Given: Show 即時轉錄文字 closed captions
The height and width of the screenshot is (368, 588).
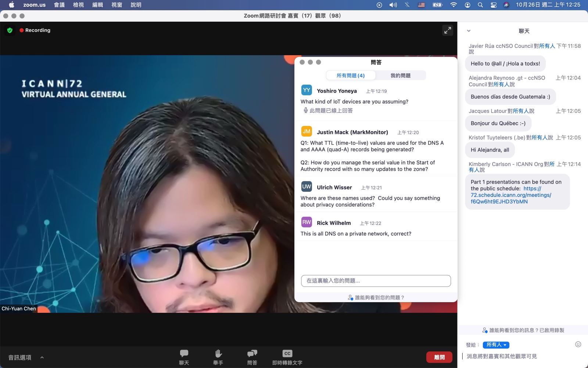Looking at the screenshot, I should click(287, 357).
